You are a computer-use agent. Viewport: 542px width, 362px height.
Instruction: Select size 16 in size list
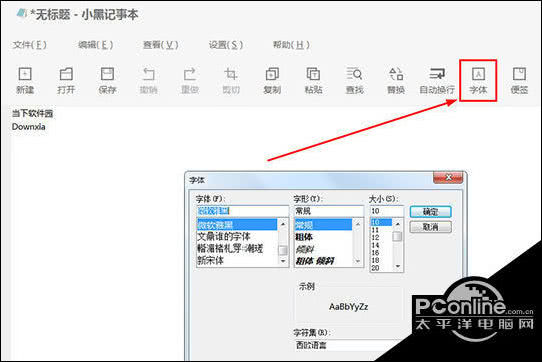[x=381, y=253]
